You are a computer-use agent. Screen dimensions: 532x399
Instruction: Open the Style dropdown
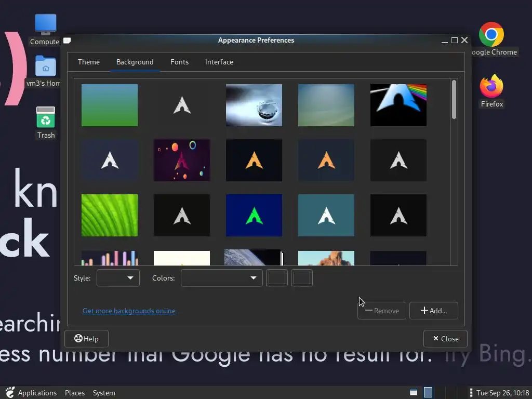click(118, 278)
